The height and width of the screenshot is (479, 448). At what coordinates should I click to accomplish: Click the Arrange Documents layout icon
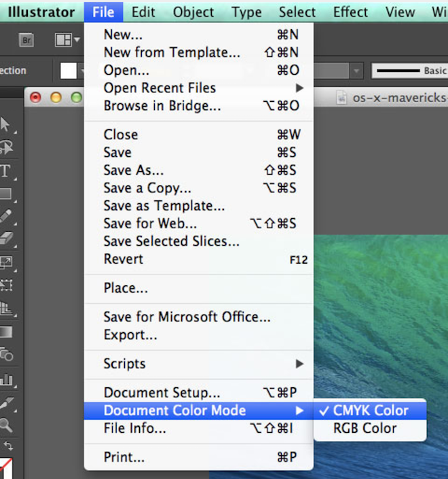click(x=63, y=40)
